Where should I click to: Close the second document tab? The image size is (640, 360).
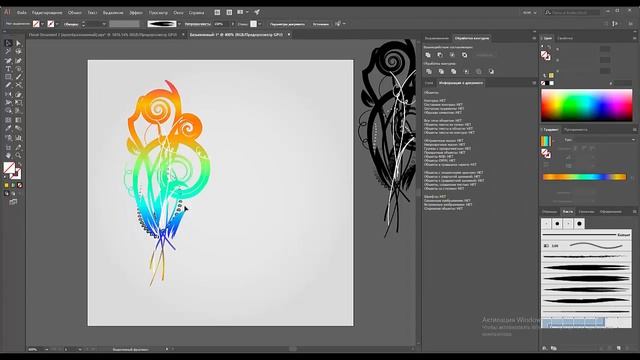pos(289,35)
